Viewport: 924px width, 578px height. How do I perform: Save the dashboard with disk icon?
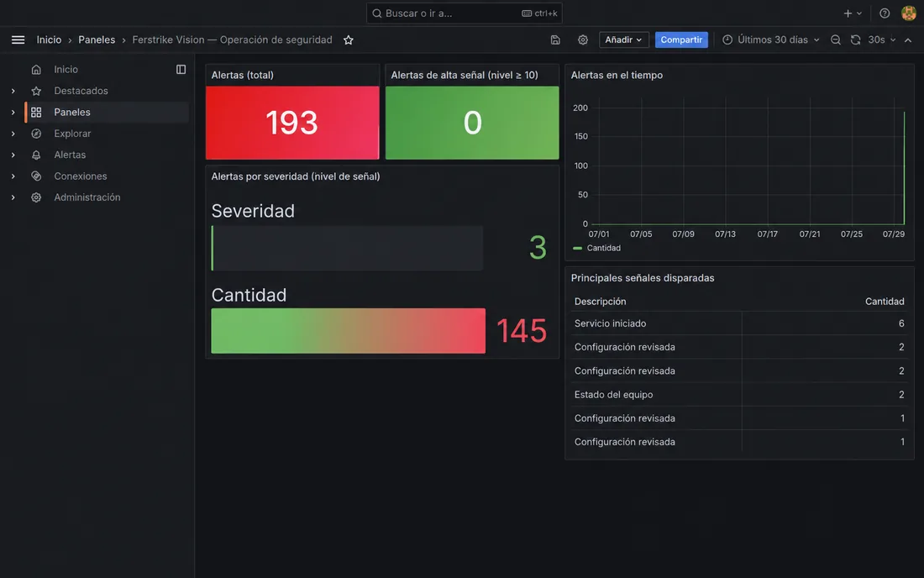(555, 39)
